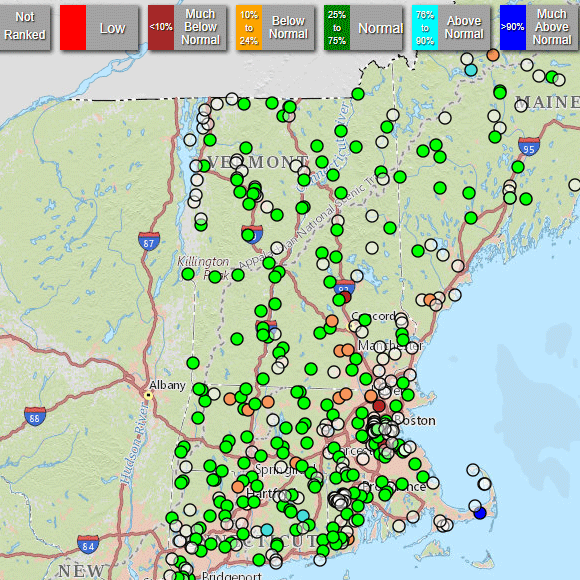Click the Boston city label

coord(415,420)
